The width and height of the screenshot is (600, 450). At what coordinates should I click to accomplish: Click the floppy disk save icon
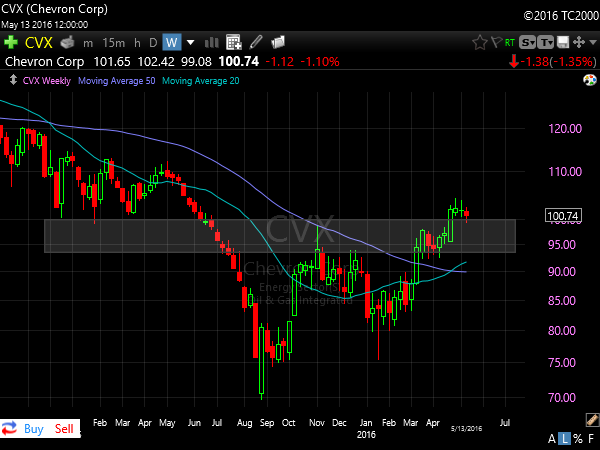(563, 42)
